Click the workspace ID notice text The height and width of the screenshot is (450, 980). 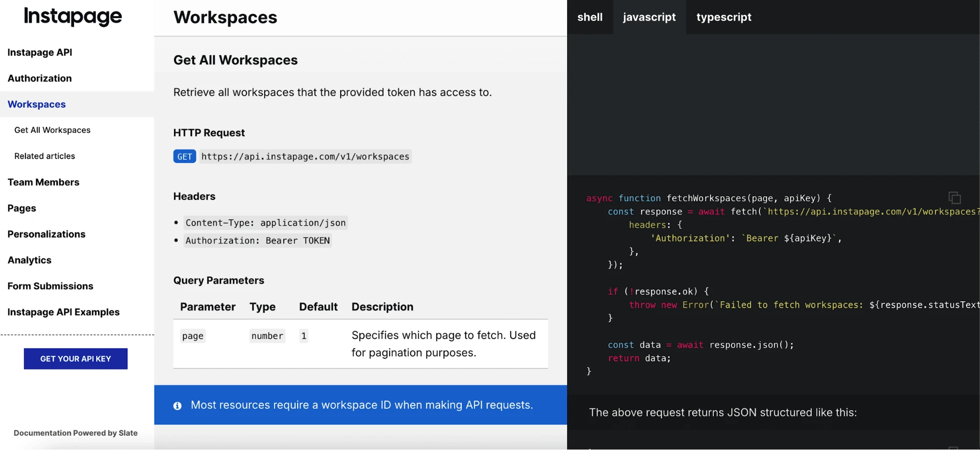(x=362, y=405)
